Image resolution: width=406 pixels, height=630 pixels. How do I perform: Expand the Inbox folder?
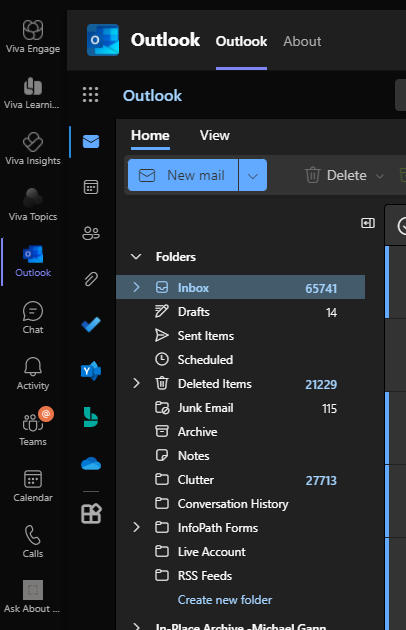coord(136,287)
